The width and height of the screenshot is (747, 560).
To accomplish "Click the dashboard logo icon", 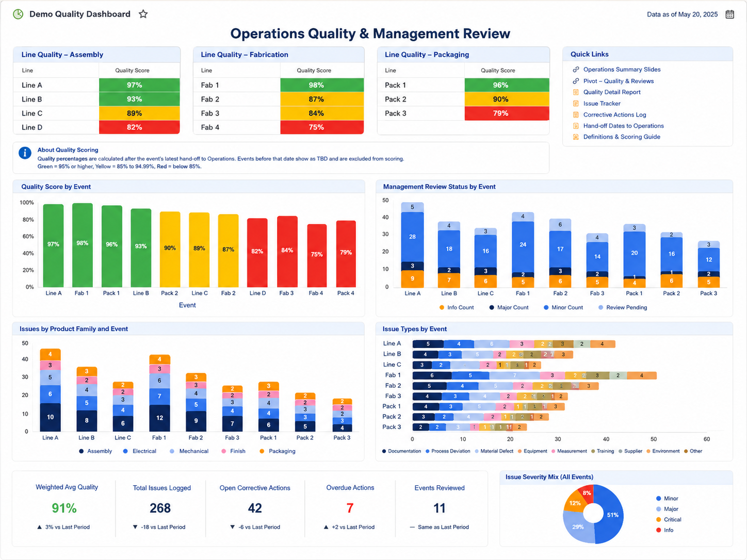I will coord(18,14).
